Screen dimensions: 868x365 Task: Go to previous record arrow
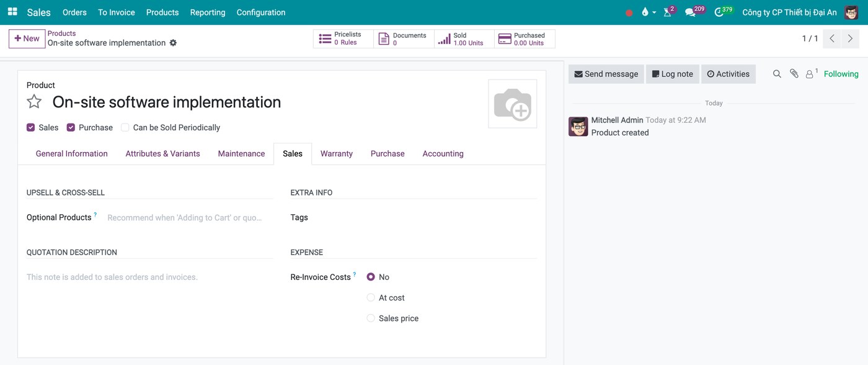(832, 38)
